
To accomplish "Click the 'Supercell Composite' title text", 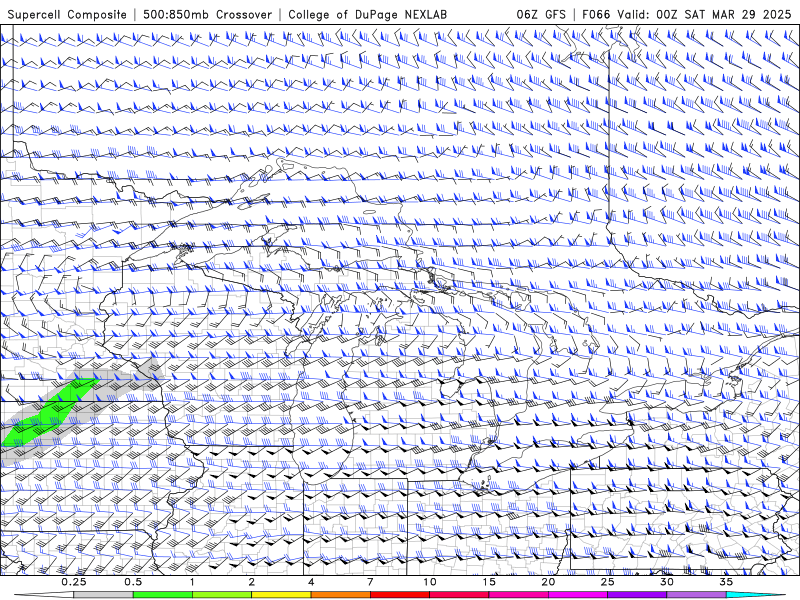I will click(x=67, y=14).
